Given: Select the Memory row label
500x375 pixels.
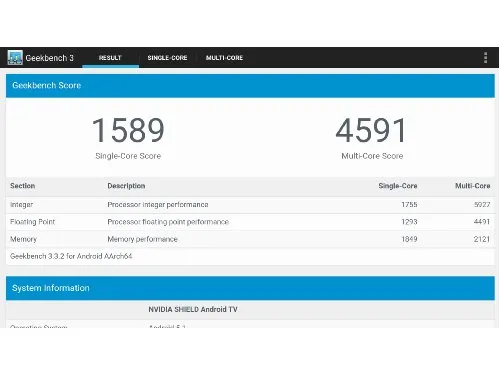Looking at the screenshot, I should coord(23,239).
